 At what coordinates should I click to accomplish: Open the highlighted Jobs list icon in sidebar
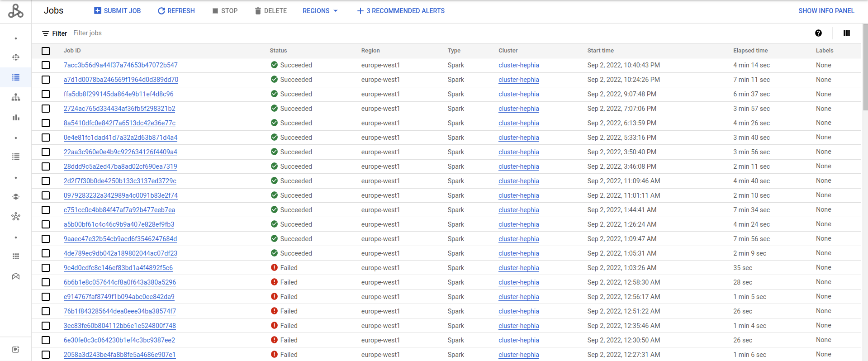coord(16,77)
